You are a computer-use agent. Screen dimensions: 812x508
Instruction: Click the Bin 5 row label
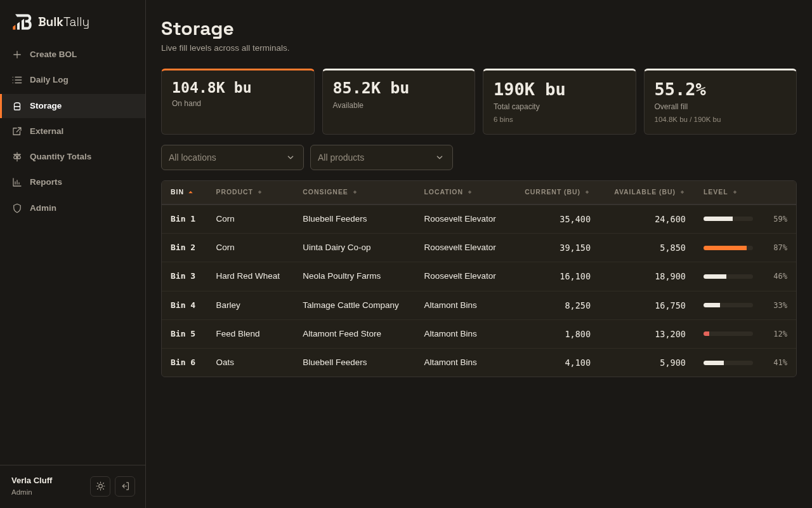point(183,334)
